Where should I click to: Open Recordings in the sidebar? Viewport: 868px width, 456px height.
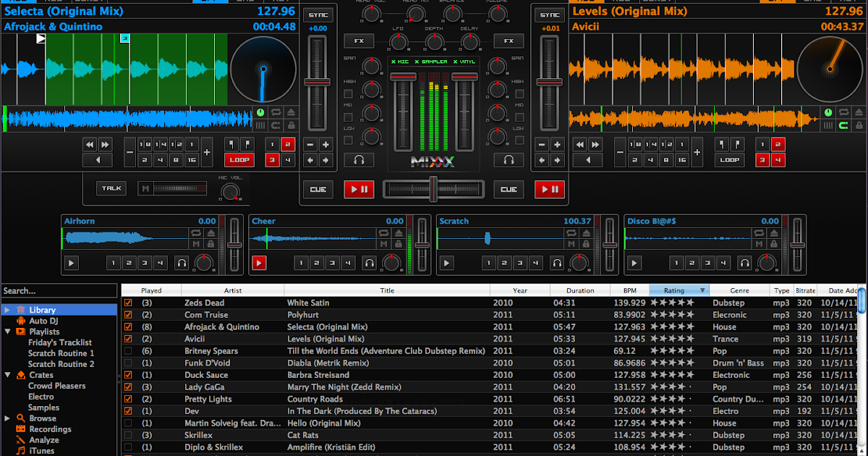(x=50, y=429)
